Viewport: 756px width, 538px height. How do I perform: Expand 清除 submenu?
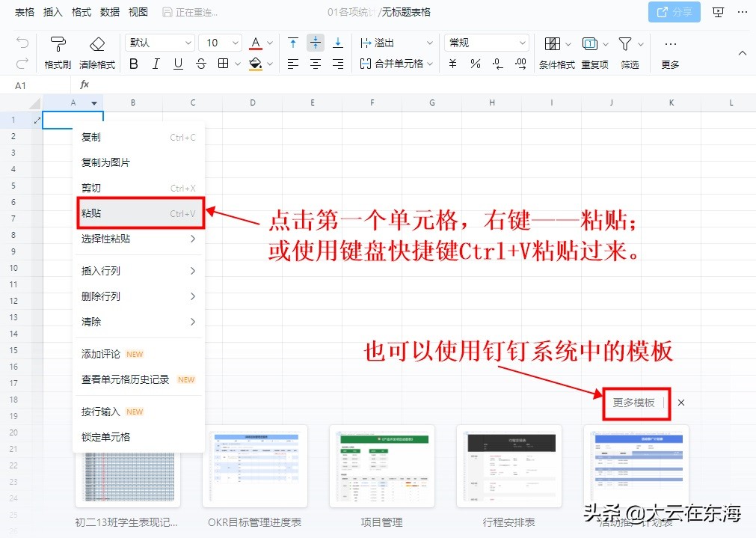139,322
